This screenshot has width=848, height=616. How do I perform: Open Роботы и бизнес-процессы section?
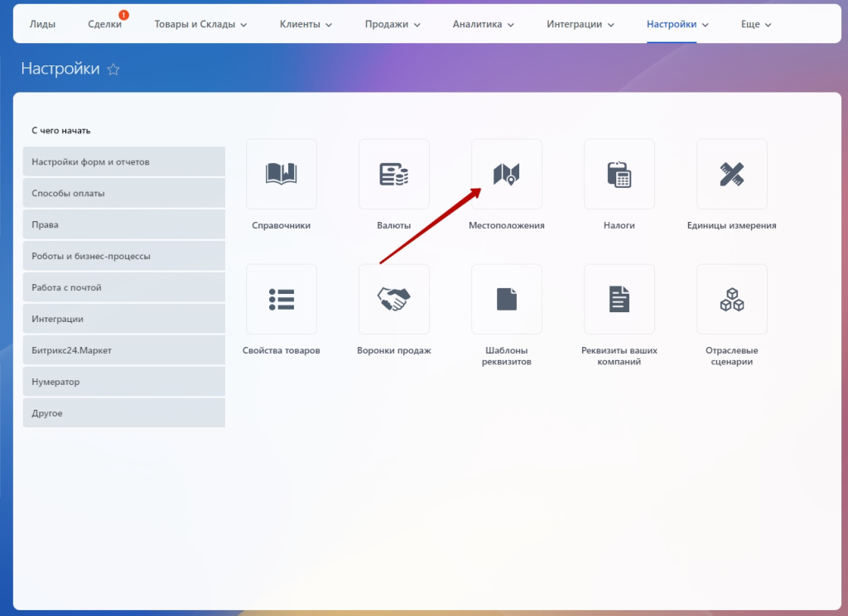pos(124,256)
